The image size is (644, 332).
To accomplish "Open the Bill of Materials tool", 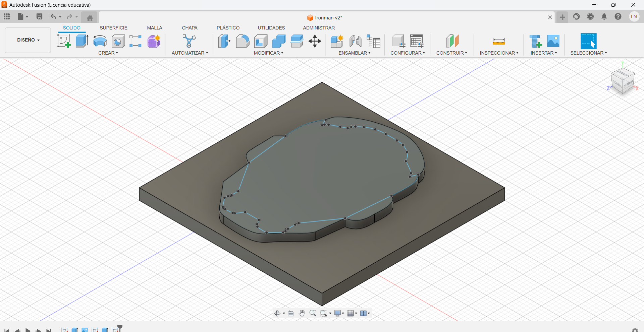I will tap(373, 41).
